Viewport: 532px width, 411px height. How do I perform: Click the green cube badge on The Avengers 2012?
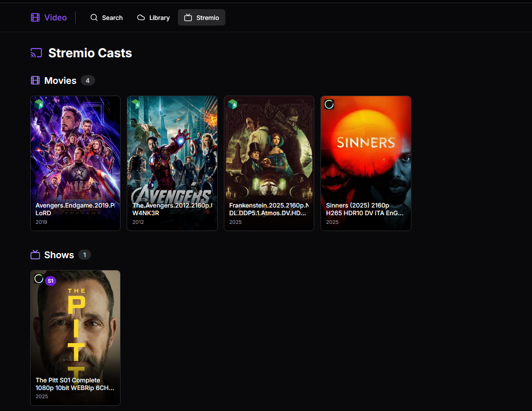pos(136,104)
